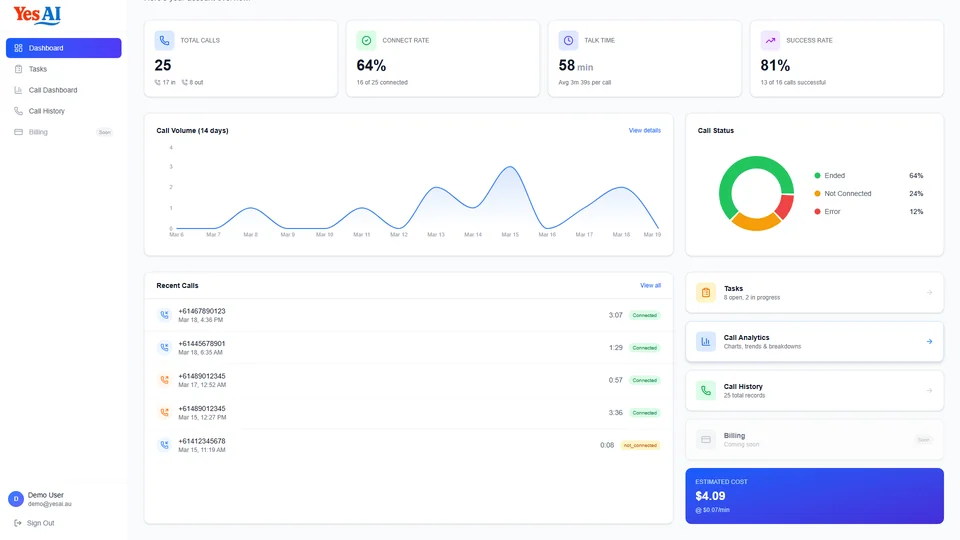Image resolution: width=960 pixels, height=540 pixels.
Task: Click the Call History phone icon in sidebar
Action: 18,111
